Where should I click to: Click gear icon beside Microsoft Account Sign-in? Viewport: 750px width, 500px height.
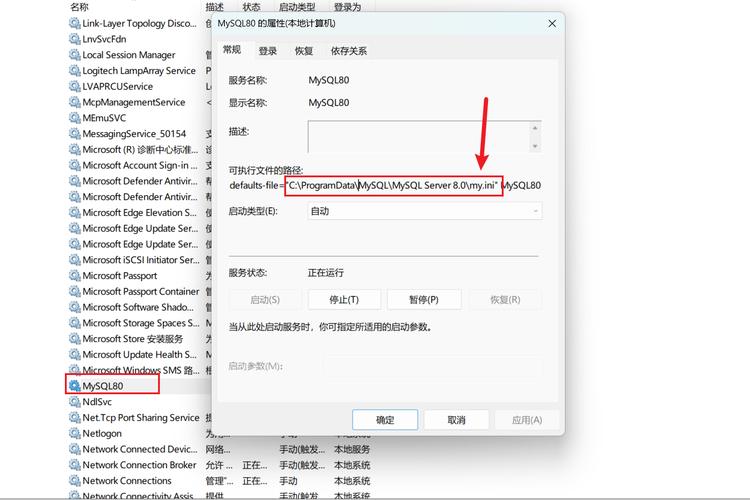(x=75, y=165)
